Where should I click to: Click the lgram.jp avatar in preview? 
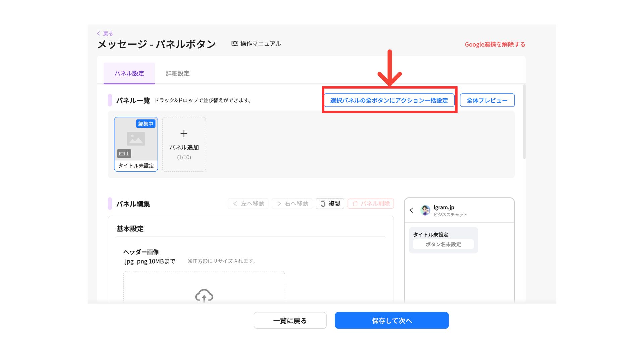click(x=425, y=210)
